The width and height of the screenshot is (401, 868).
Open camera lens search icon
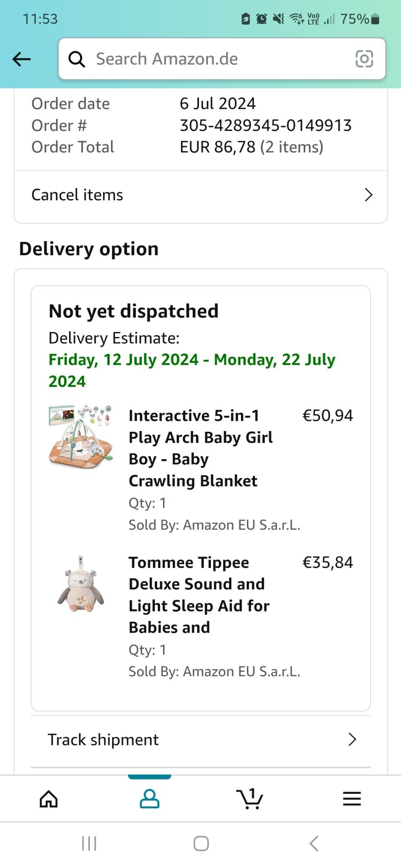[x=364, y=59]
